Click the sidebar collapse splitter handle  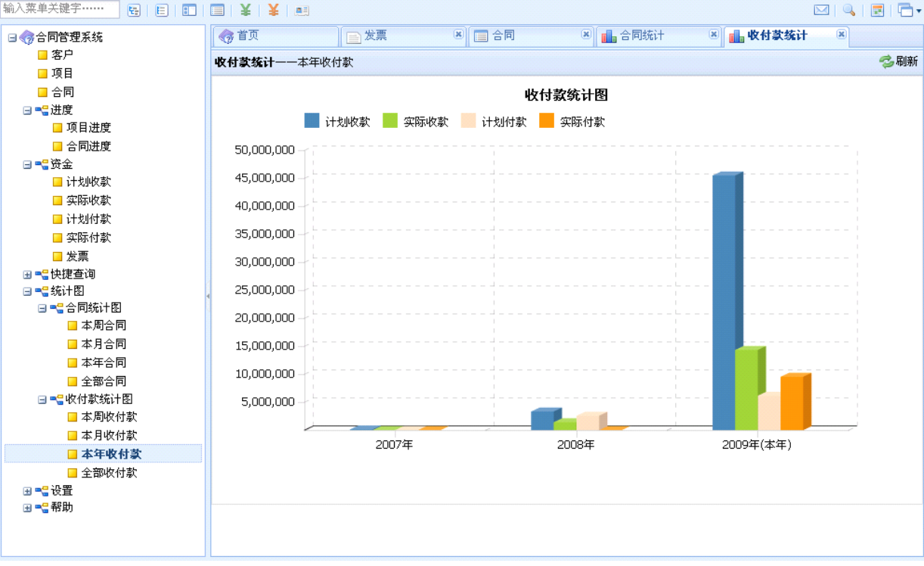click(208, 296)
